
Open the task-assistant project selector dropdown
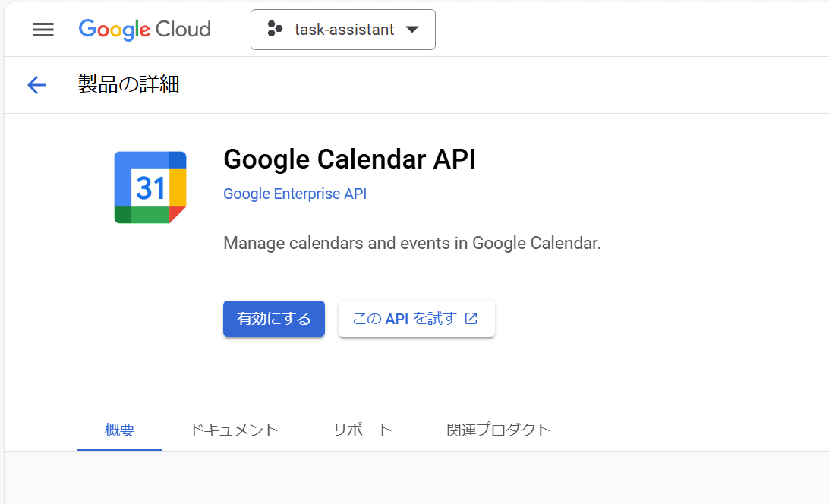click(x=343, y=30)
